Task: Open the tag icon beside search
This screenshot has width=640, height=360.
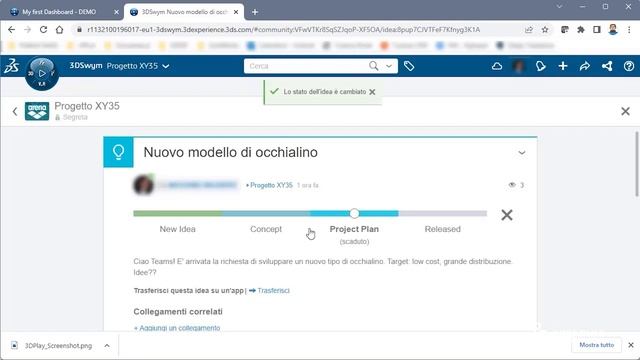Action: [409, 66]
